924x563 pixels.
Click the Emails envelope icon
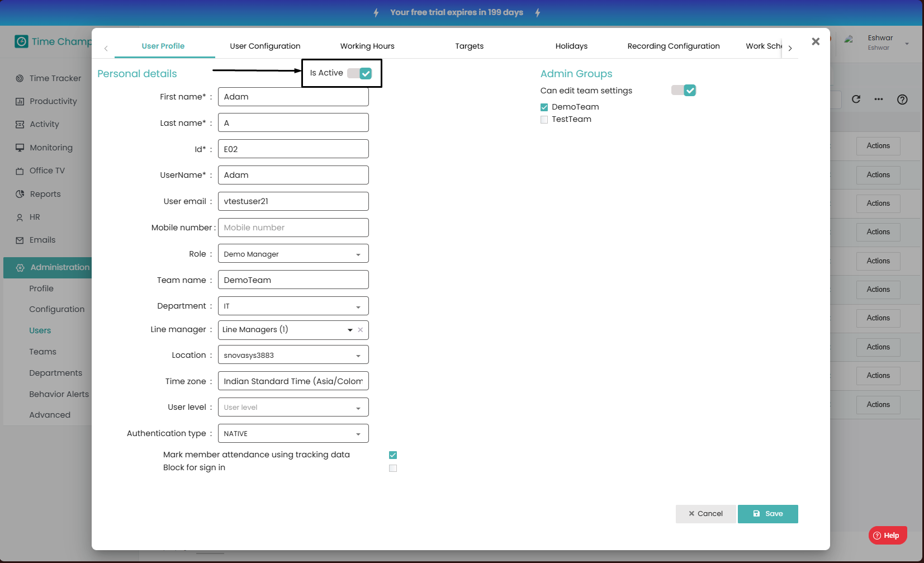(x=20, y=240)
